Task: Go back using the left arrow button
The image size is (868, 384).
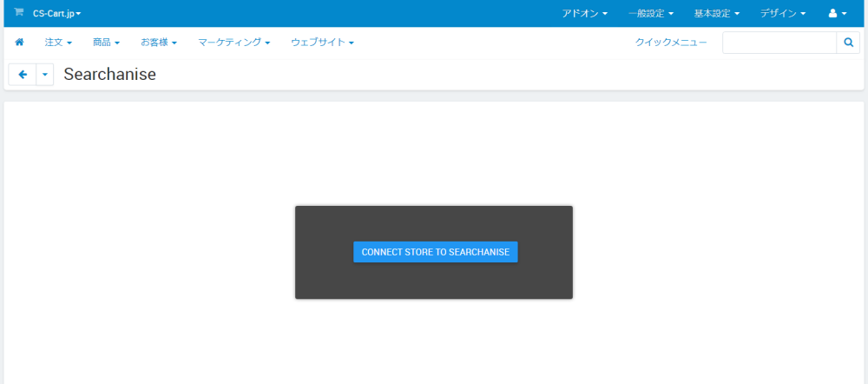Action: point(23,74)
